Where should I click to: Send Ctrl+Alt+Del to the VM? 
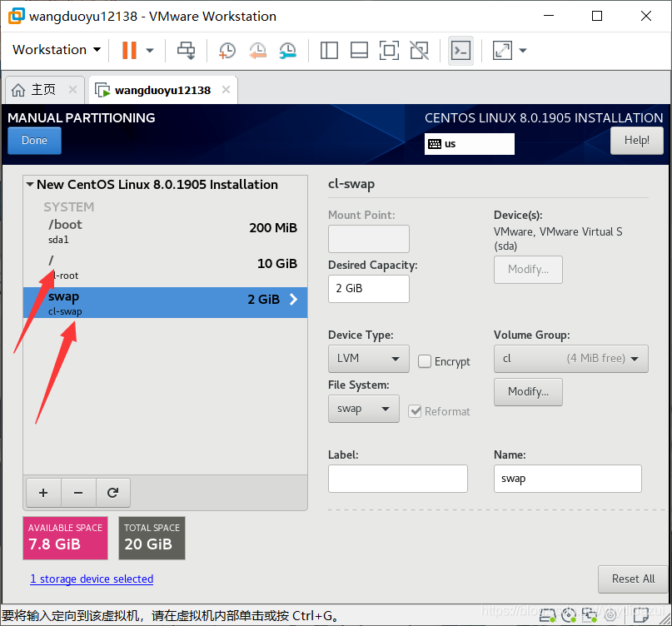click(186, 50)
